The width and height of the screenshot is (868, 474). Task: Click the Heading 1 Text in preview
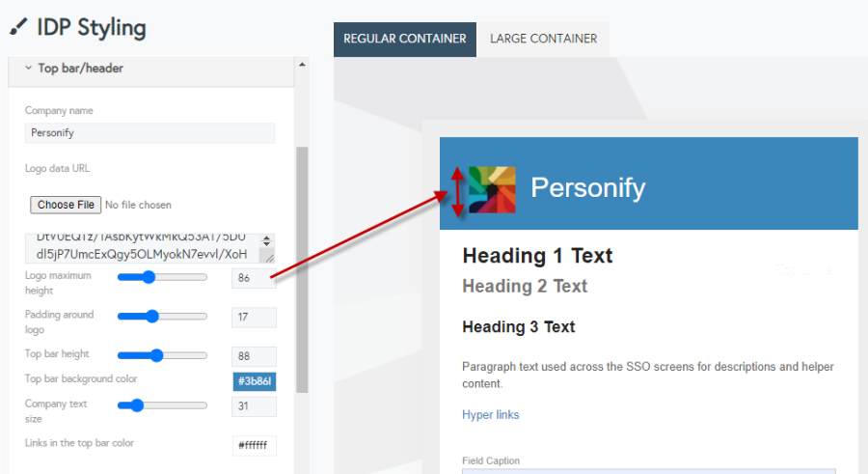[x=537, y=256]
